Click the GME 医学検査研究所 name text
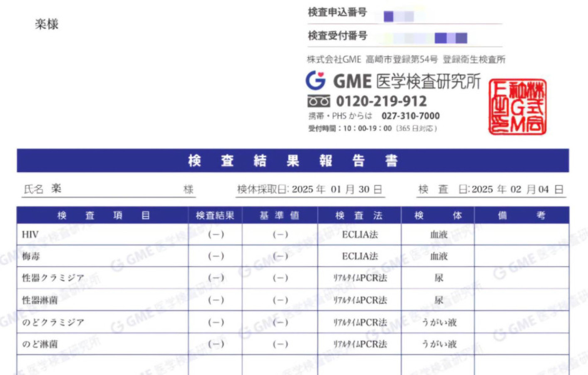Viewport: 588px width, 375px height. (407, 81)
